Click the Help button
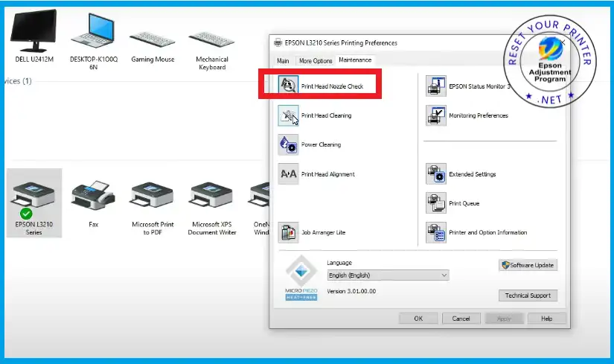 click(x=547, y=319)
